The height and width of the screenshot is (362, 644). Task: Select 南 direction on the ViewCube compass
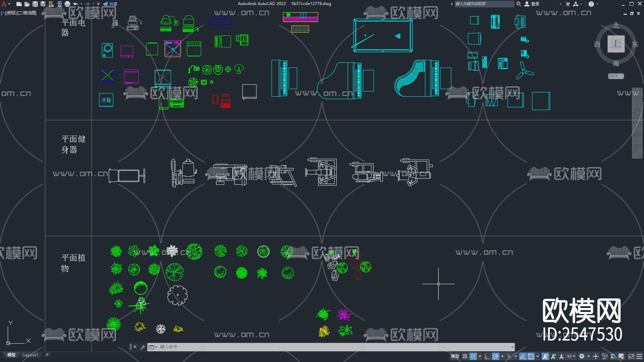tap(616, 63)
